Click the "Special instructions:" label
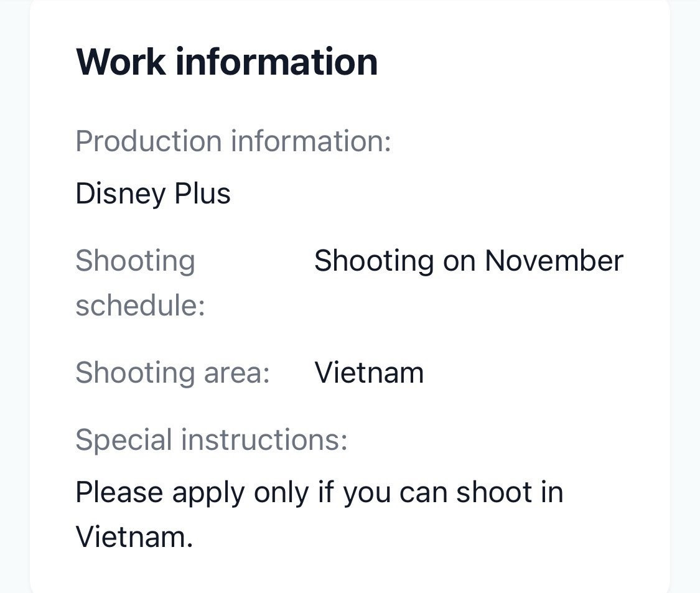This screenshot has width=700, height=593. coord(212,440)
